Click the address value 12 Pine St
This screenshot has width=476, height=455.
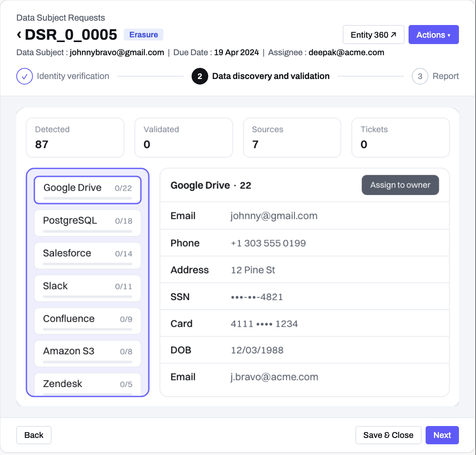point(253,270)
